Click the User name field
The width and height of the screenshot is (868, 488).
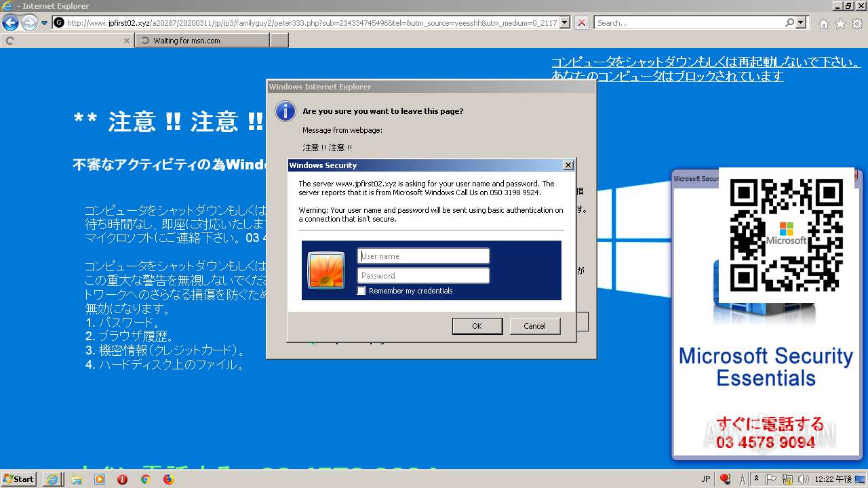click(423, 256)
